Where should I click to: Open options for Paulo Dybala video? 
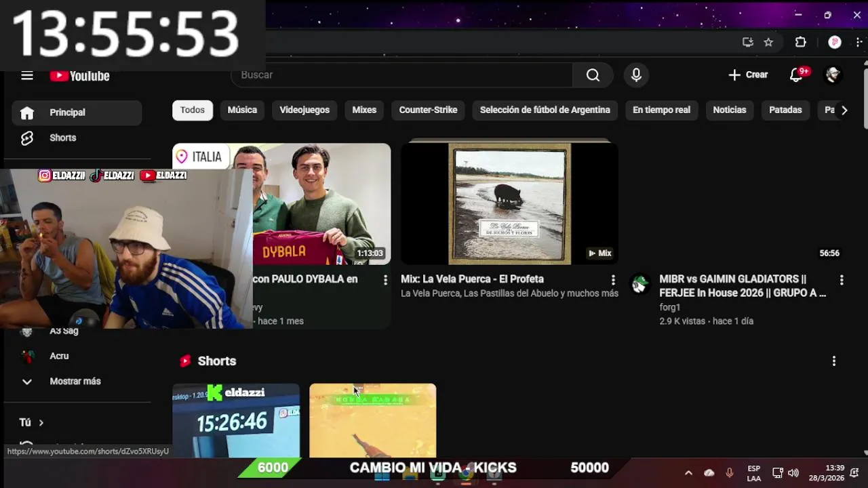385,280
